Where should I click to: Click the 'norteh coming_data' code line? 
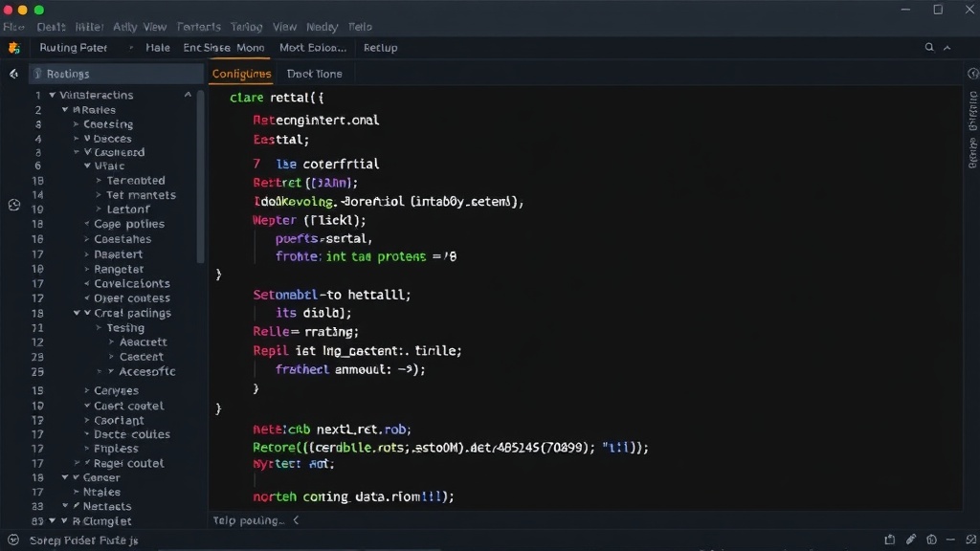(x=353, y=496)
